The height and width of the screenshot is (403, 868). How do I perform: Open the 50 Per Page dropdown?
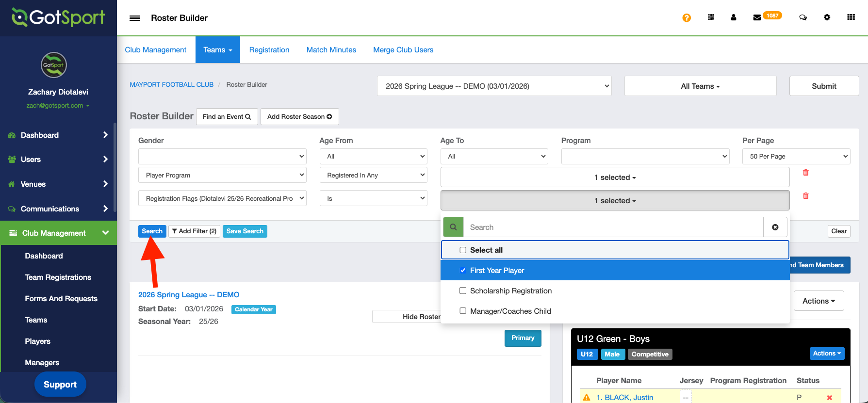tap(796, 156)
